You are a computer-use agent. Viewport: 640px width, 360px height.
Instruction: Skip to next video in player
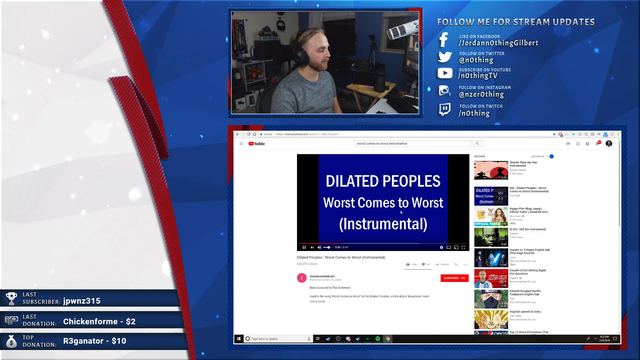point(312,247)
